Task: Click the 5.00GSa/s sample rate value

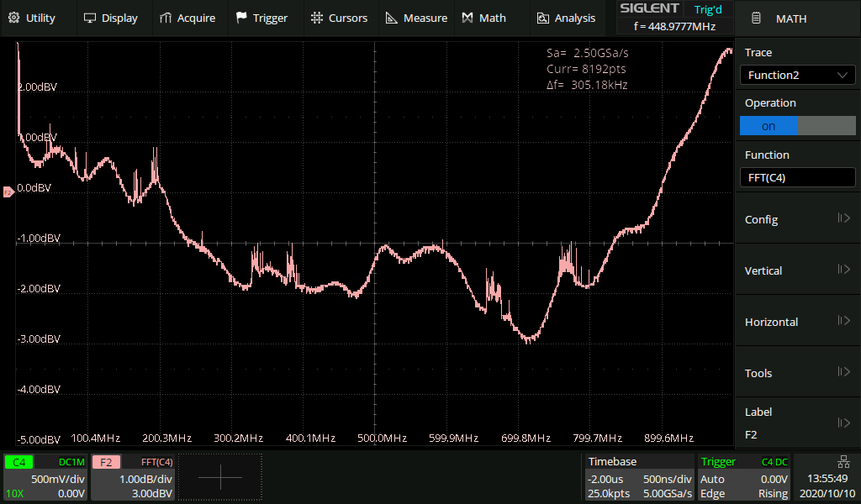Action: [667, 494]
